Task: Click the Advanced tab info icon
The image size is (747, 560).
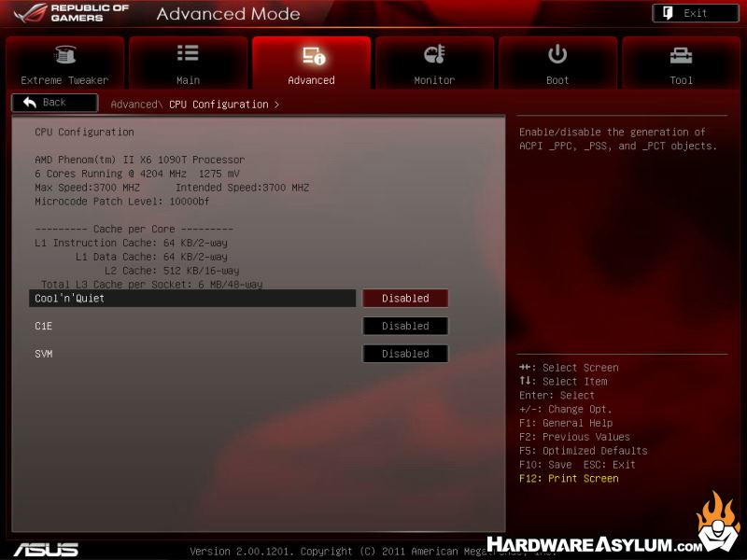Action: coord(314,56)
